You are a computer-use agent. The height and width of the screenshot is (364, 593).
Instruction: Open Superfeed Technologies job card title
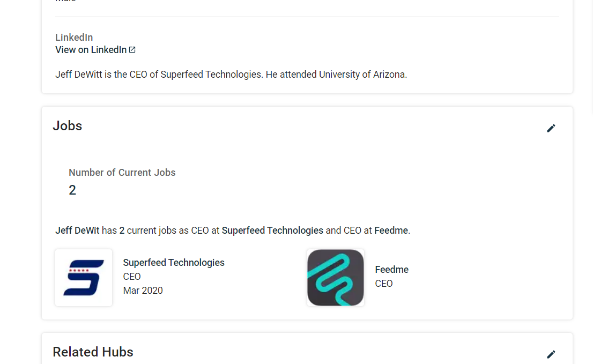174,263
